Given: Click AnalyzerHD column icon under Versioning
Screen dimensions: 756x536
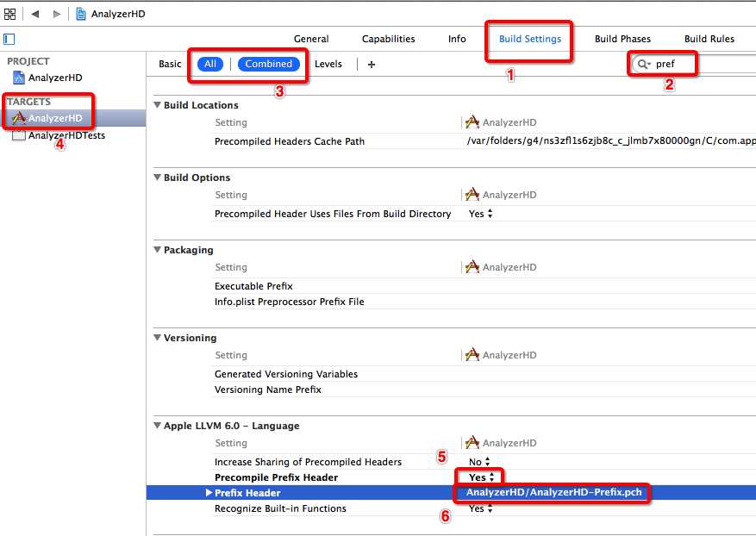Looking at the screenshot, I should coord(472,354).
